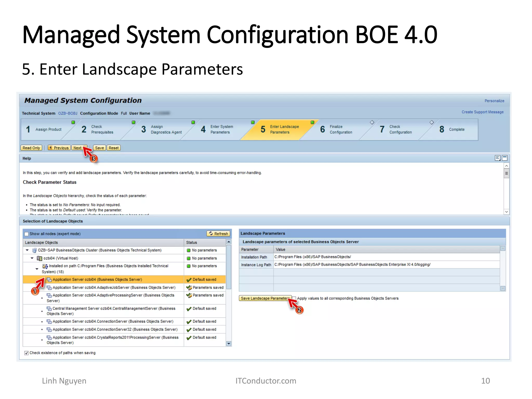The height and width of the screenshot is (399, 532).
Task: Click the Installed Technical System path icon
Action: [x=45, y=266]
